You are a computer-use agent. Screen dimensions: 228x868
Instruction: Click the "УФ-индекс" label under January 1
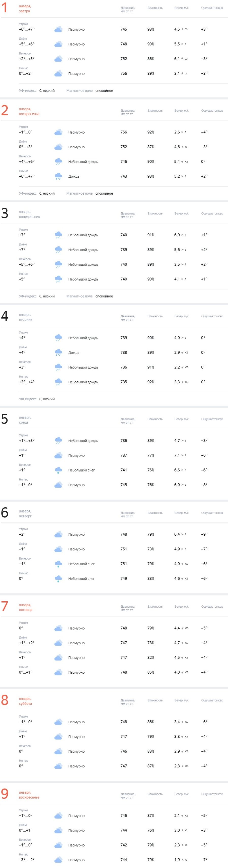(28, 91)
